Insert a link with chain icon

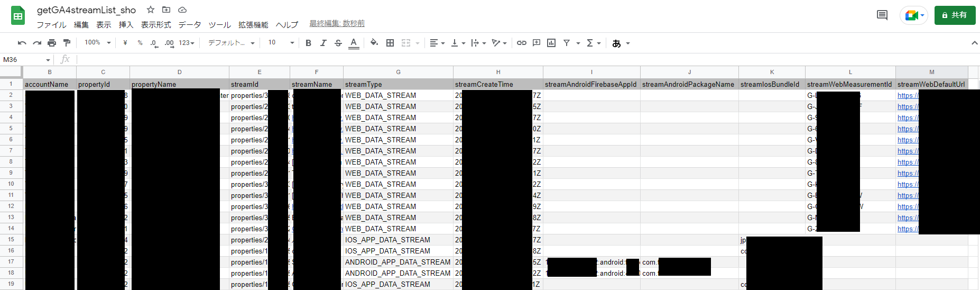522,43
